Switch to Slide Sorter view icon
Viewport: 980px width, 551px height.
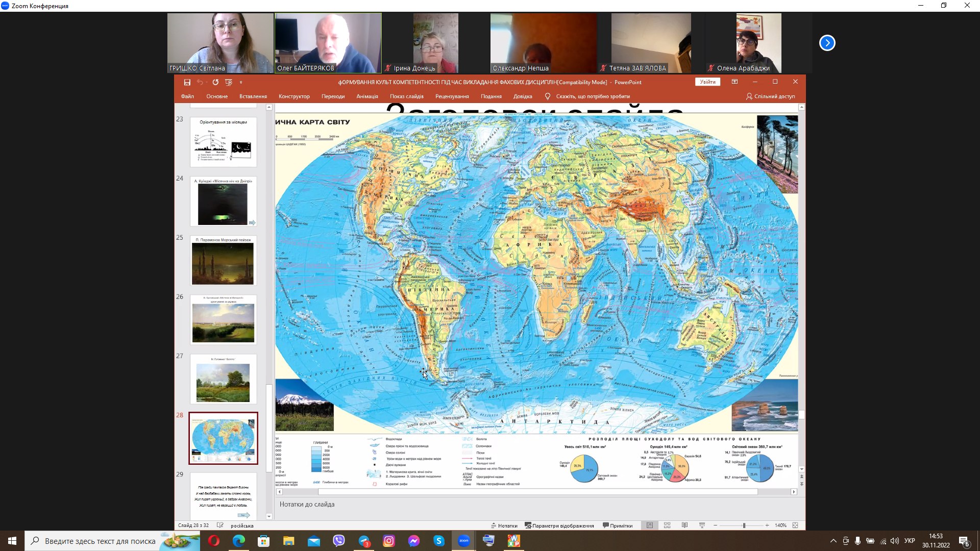pyautogui.click(x=667, y=525)
